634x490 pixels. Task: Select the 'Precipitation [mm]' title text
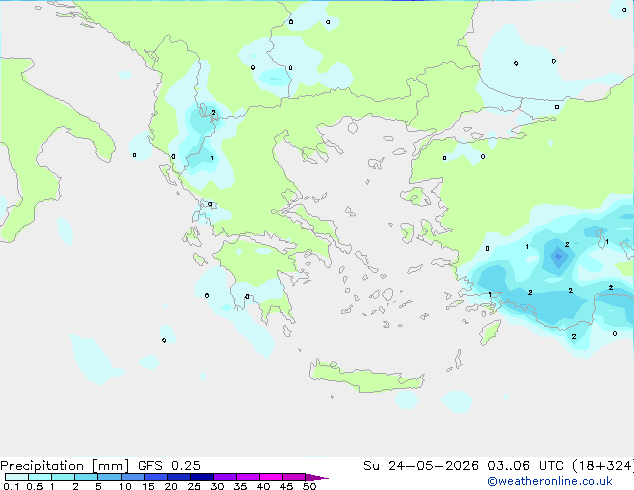pos(64,466)
